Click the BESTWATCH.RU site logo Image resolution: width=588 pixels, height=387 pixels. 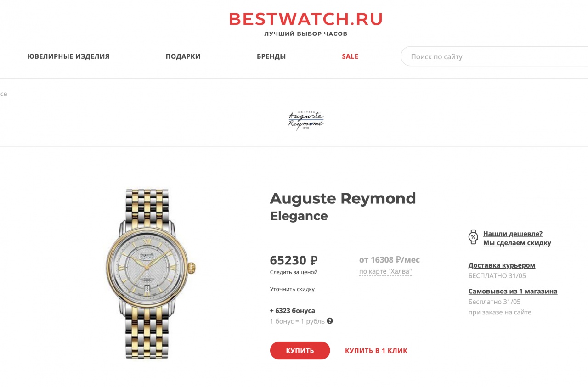(x=305, y=19)
